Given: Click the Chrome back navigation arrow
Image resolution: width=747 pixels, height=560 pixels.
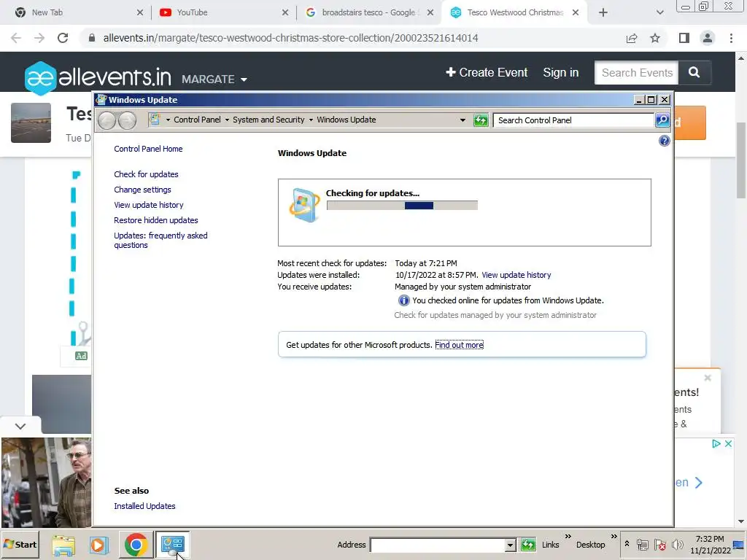Looking at the screenshot, I should click(16, 38).
